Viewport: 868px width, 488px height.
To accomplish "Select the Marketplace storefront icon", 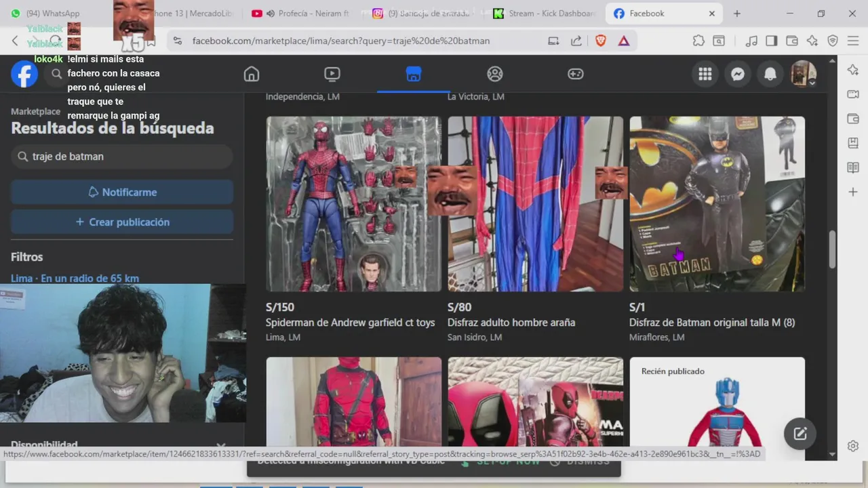I will coord(414,74).
